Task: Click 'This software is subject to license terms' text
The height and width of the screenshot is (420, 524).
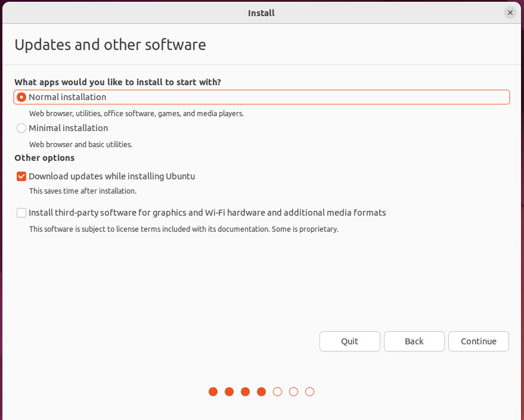Action: click(184, 229)
